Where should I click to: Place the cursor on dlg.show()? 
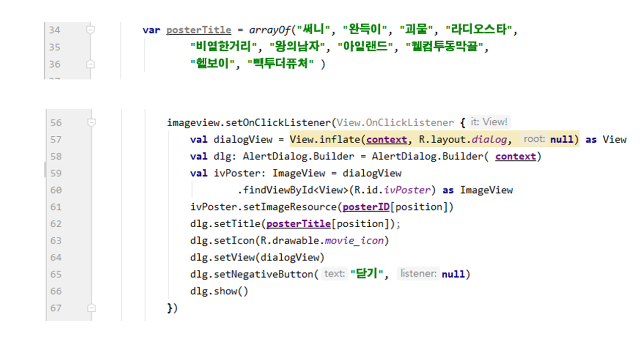[x=219, y=291]
